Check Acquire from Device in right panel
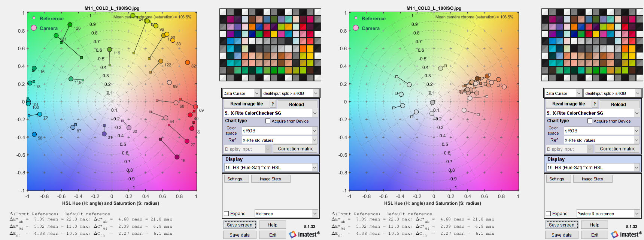 (590, 121)
